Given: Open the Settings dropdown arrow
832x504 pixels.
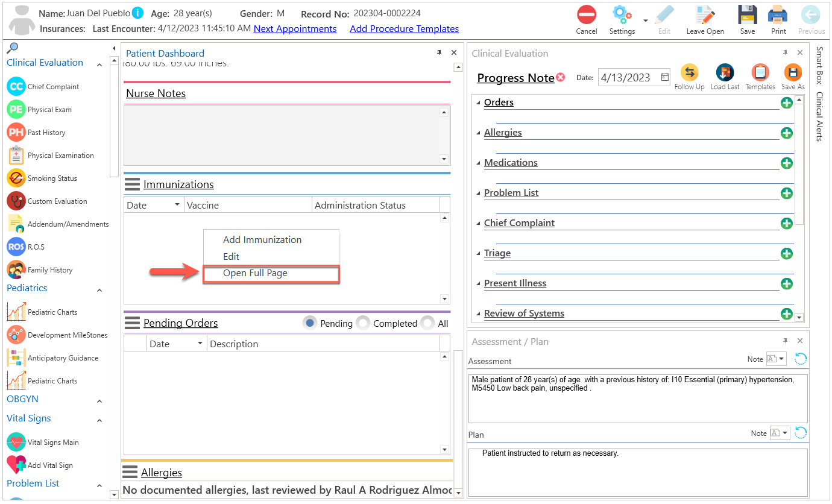Looking at the screenshot, I should [x=646, y=20].
